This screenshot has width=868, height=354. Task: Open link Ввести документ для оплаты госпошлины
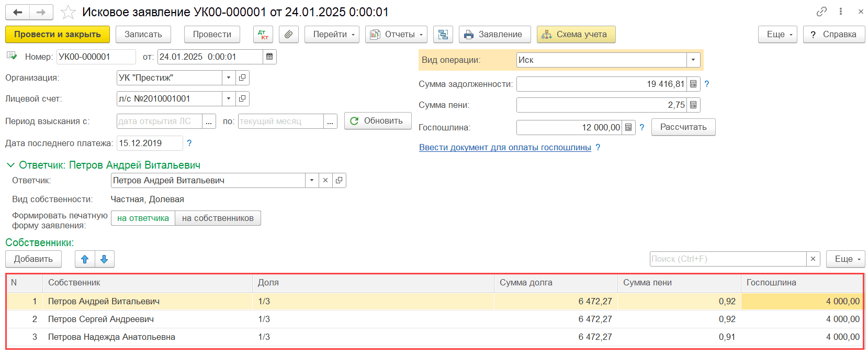click(505, 148)
